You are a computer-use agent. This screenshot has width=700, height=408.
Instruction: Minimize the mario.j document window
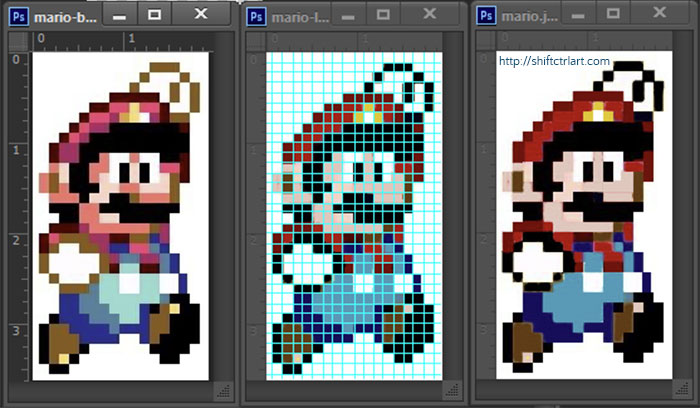[x=578, y=15]
